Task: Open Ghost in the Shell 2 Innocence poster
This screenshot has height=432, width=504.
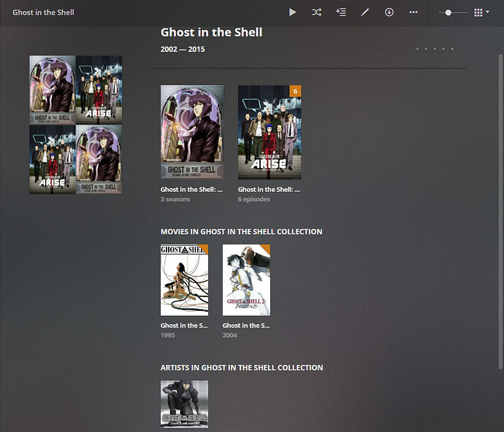Action: coord(246,280)
